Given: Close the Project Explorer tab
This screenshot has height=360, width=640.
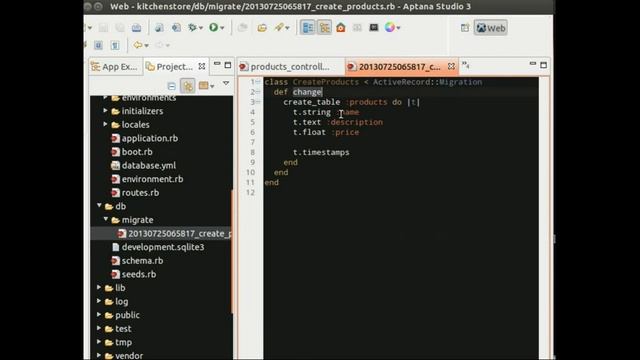Looking at the screenshot, I should point(202,66).
